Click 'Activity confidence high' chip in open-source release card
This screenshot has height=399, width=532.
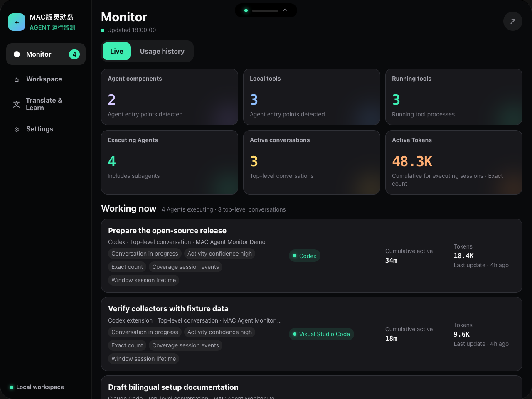[219, 254]
